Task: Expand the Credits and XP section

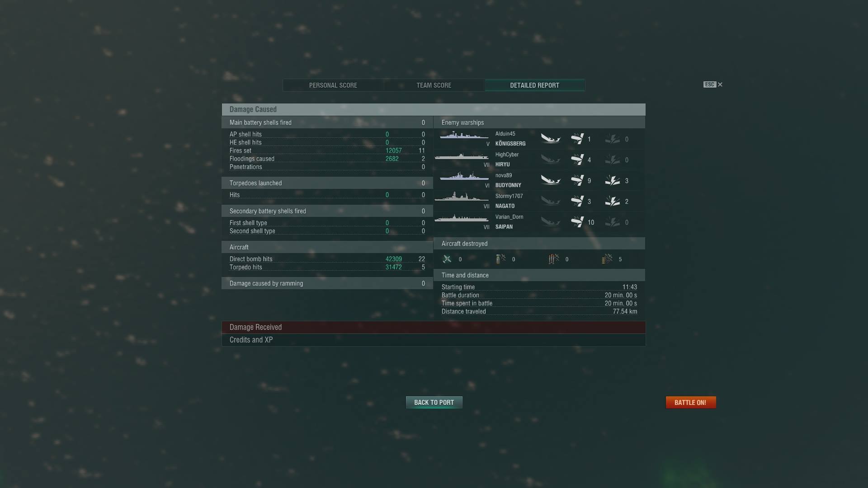Action: 434,340
